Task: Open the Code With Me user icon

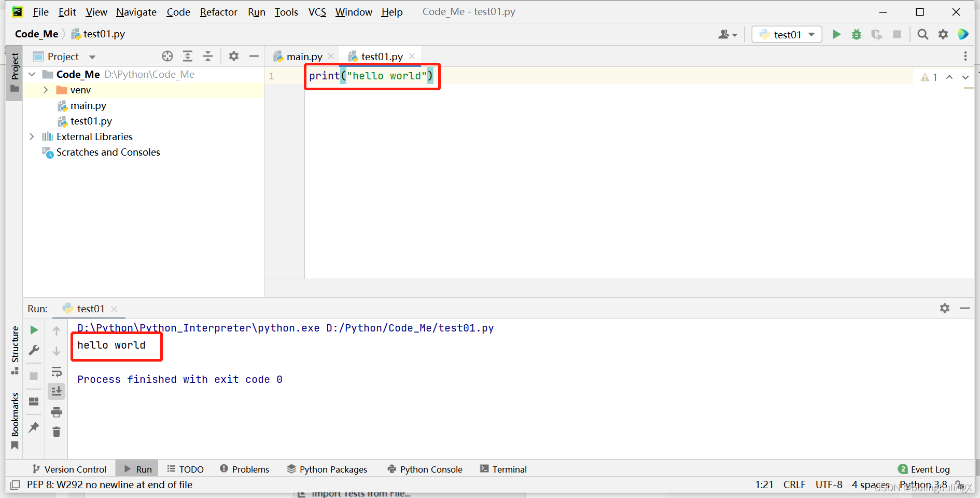Action: 727,34
